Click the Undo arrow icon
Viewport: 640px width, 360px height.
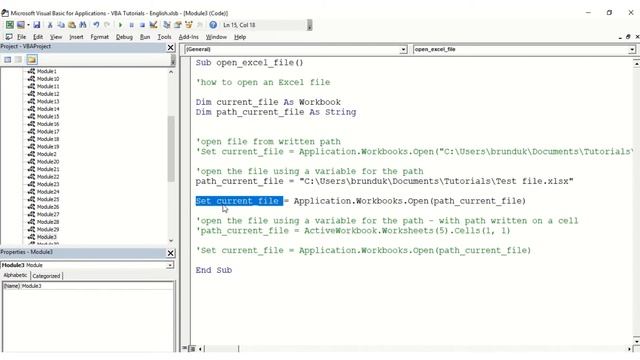point(96,25)
